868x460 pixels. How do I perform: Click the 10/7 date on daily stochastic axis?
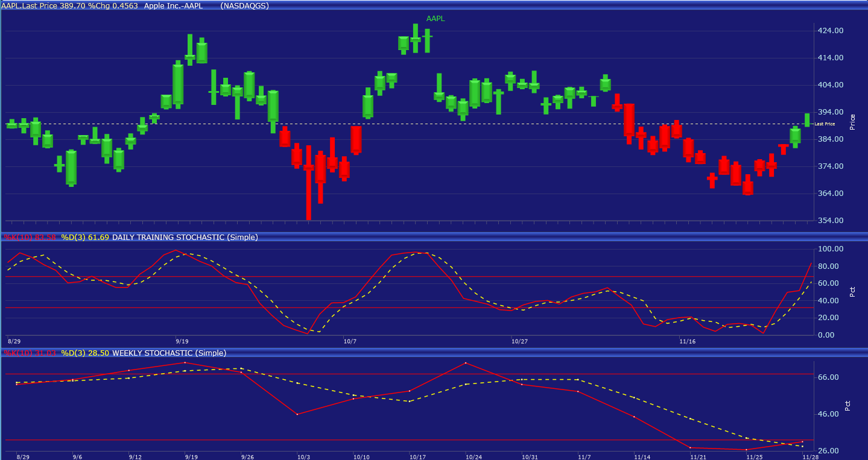[x=350, y=341]
